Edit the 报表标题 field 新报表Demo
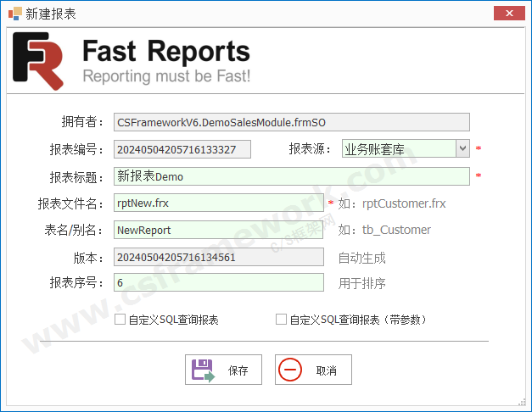 [291, 176]
